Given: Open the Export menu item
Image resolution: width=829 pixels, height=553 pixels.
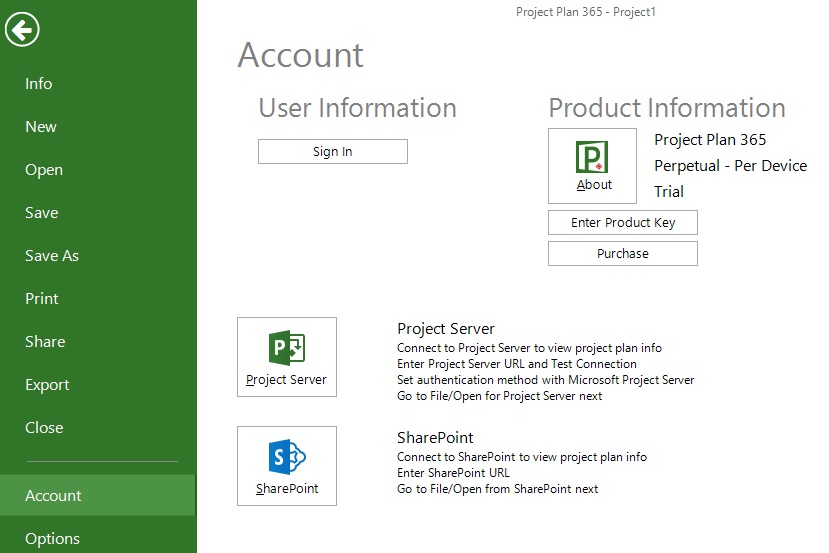Looking at the screenshot, I should click(47, 385).
